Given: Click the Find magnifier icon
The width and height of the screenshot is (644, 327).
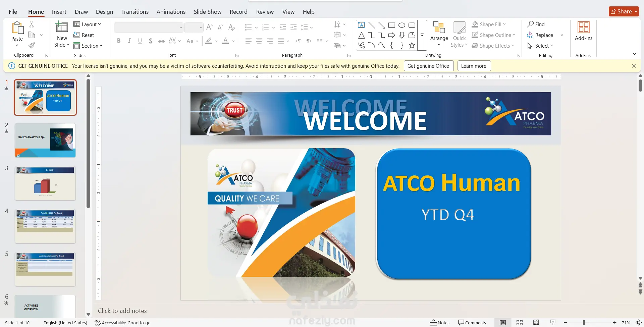Looking at the screenshot, I should [530, 24].
